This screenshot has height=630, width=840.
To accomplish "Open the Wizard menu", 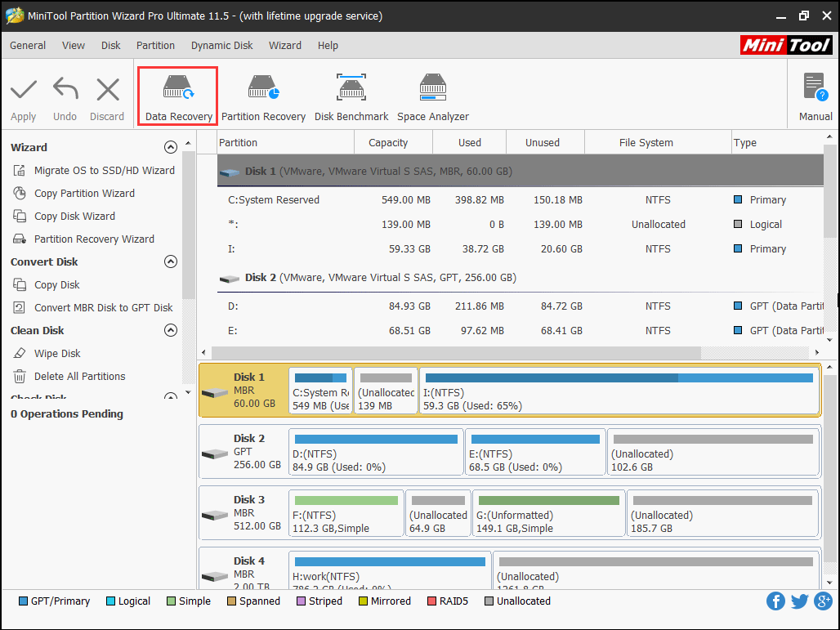I will coord(285,46).
